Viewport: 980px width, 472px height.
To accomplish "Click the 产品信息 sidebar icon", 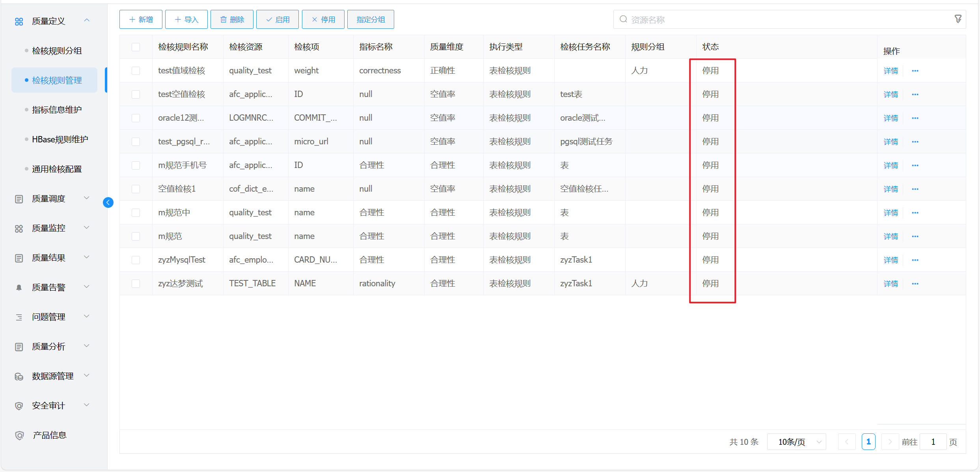I will coord(19,435).
